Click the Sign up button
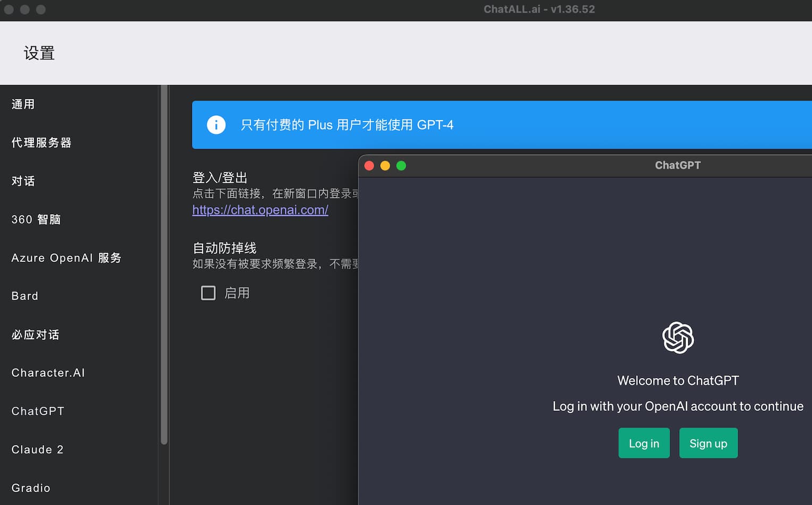 coord(708,443)
